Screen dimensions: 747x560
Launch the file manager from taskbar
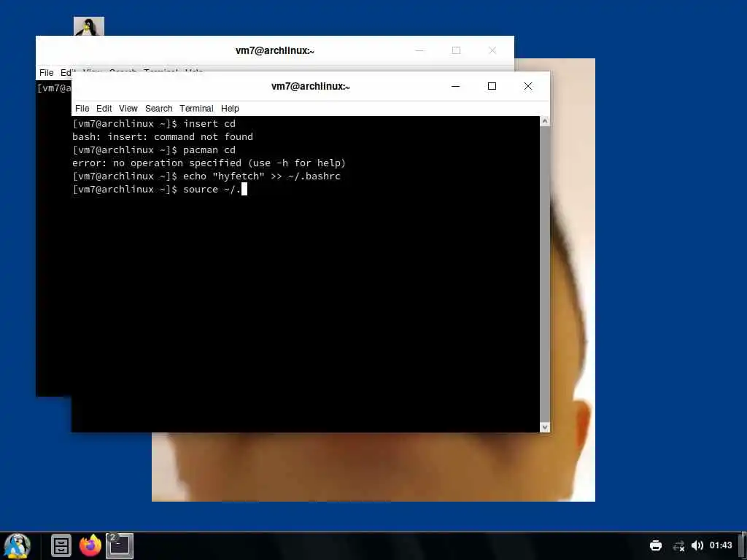tap(61, 545)
